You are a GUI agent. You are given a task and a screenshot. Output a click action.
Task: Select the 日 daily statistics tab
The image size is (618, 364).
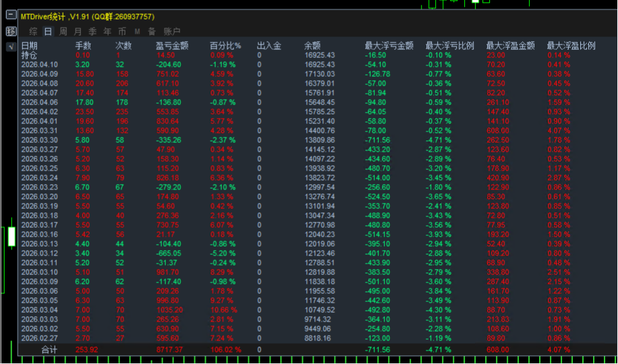coord(48,32)
